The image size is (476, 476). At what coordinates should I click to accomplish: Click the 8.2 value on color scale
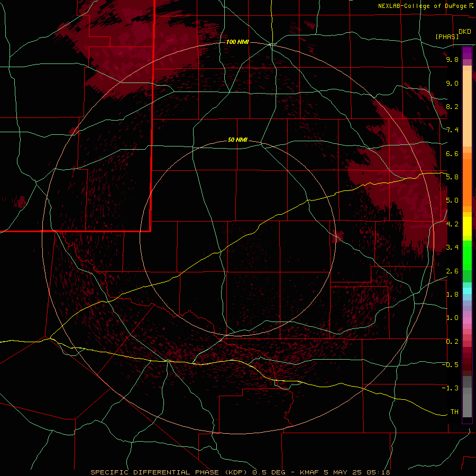(452, 106)
